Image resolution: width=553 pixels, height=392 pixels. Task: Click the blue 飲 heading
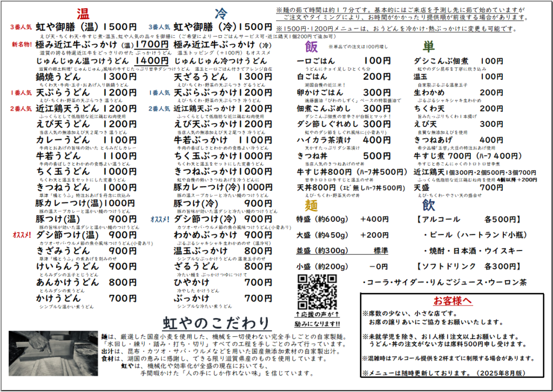429,206
